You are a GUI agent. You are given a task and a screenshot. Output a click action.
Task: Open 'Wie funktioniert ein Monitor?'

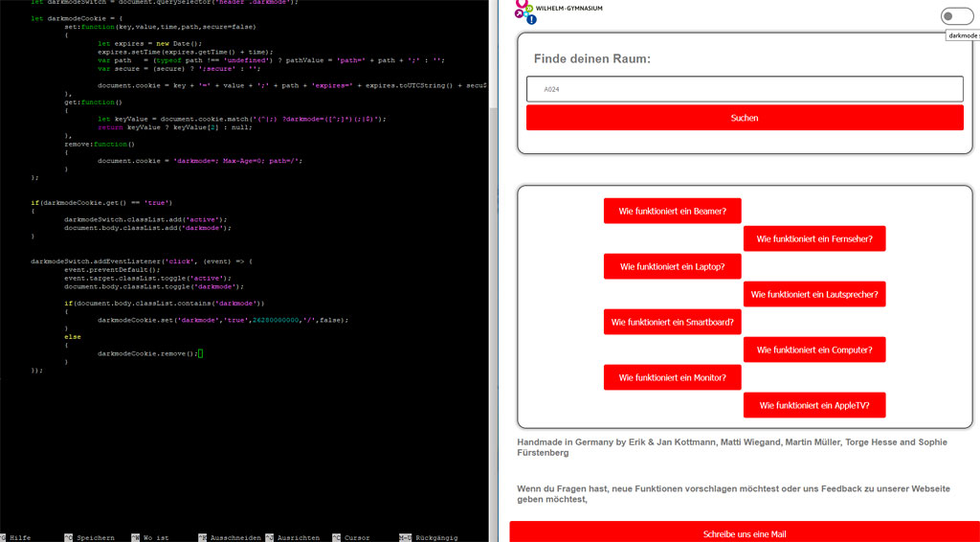point(672,377)
